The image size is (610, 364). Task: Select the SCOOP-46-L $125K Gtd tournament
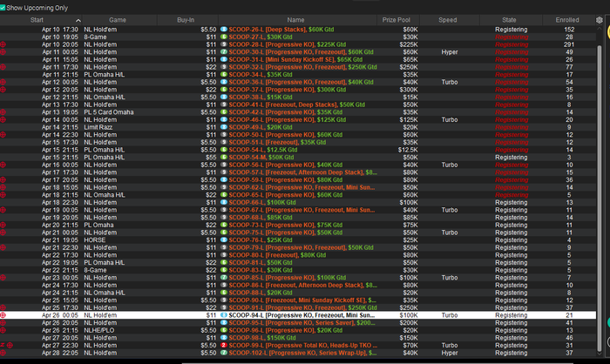click(x=298, y=120)
